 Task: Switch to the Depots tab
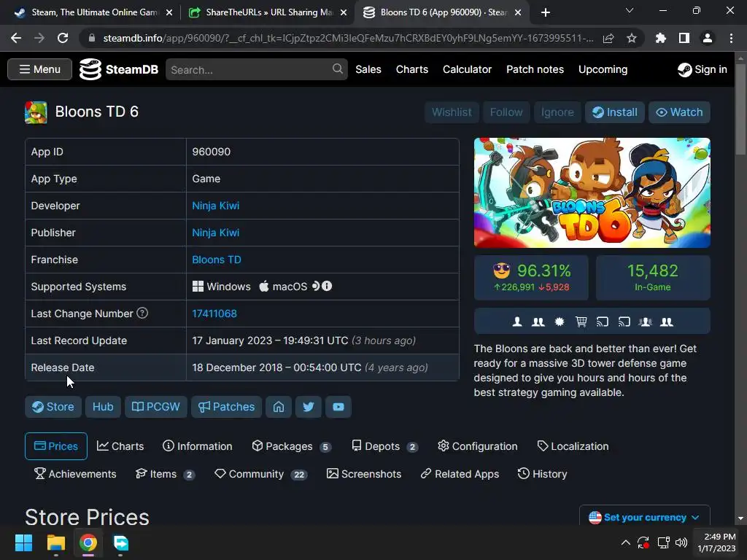384,446
